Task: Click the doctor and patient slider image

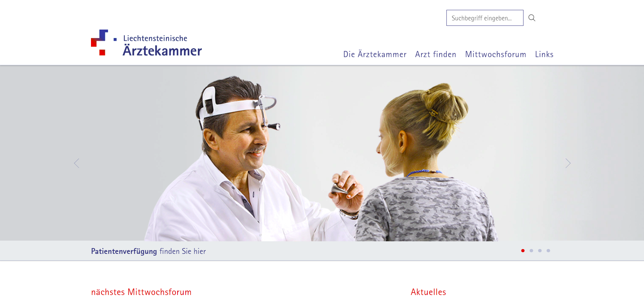Action: (322, 153)
